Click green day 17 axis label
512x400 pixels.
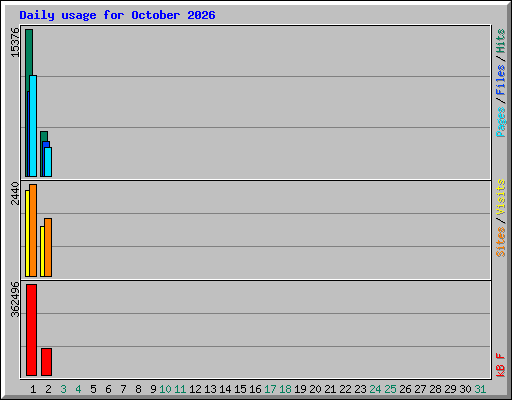click(x=270, y=389)
